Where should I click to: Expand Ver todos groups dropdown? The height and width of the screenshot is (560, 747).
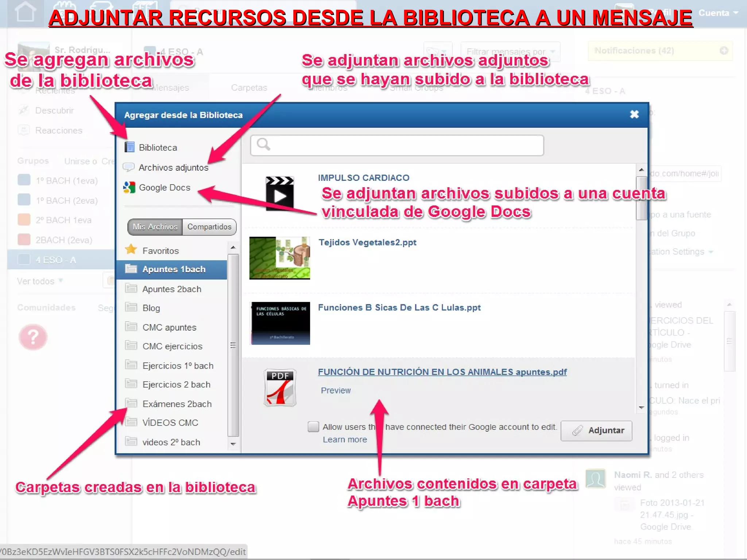point(40,281)
